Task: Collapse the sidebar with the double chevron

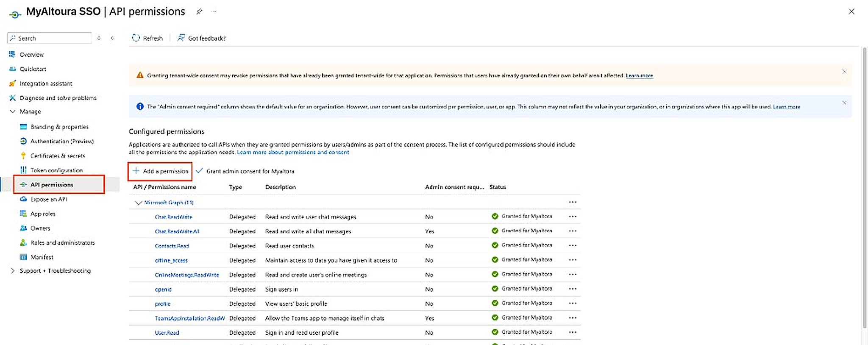Action: tap(112, 38)
